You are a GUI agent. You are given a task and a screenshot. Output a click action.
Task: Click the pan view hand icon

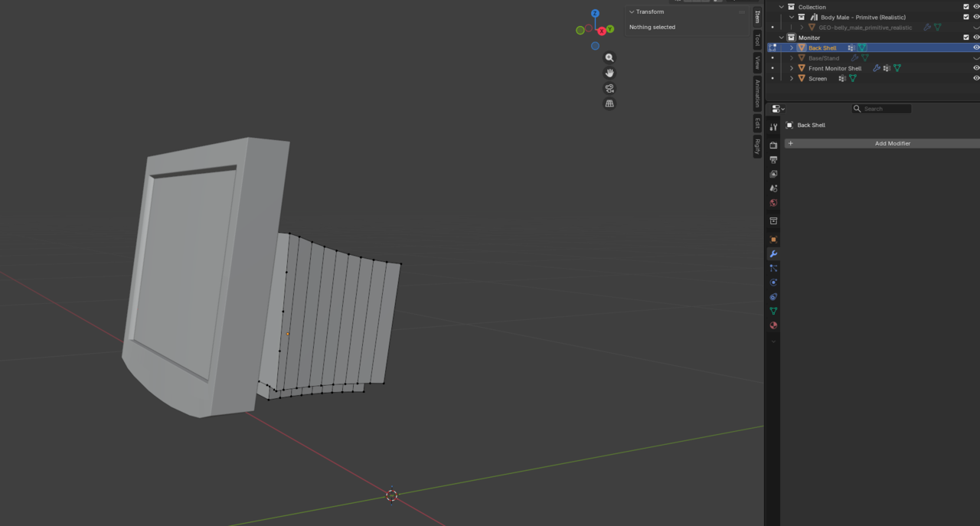[x=609, y=73]
